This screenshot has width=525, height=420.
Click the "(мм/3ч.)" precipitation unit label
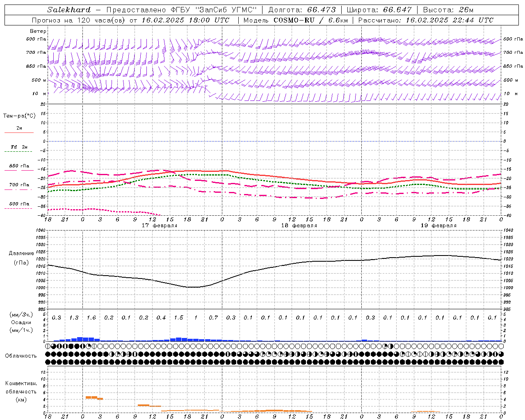(21, 315)
